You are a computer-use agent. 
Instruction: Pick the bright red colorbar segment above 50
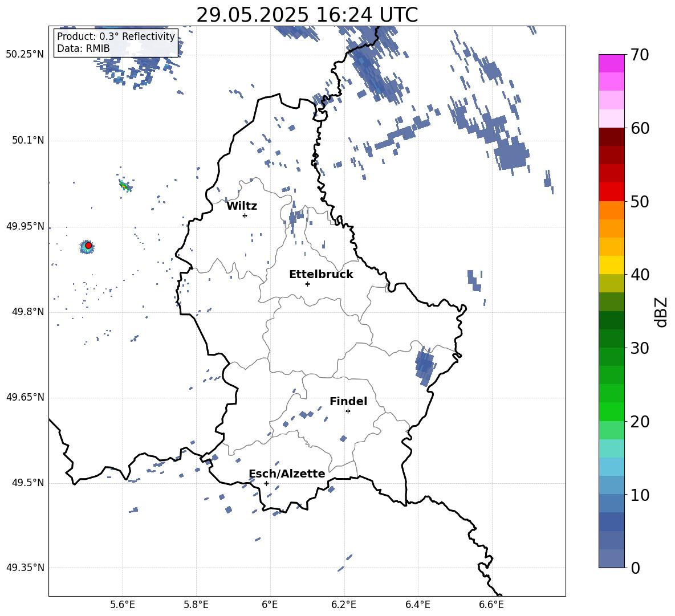[612, 192]
